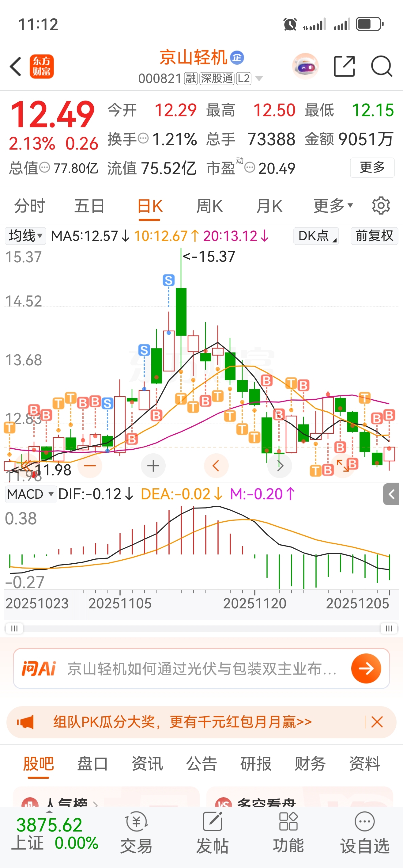Open 交易 trading icon
Viewport: 403px width, 868px height.
pos(136,832)
